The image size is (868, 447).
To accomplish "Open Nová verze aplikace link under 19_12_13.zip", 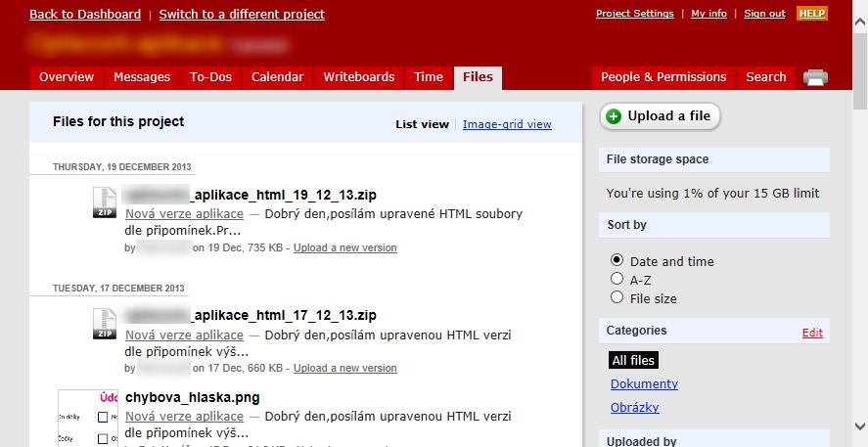I will [x=184, y=213].
